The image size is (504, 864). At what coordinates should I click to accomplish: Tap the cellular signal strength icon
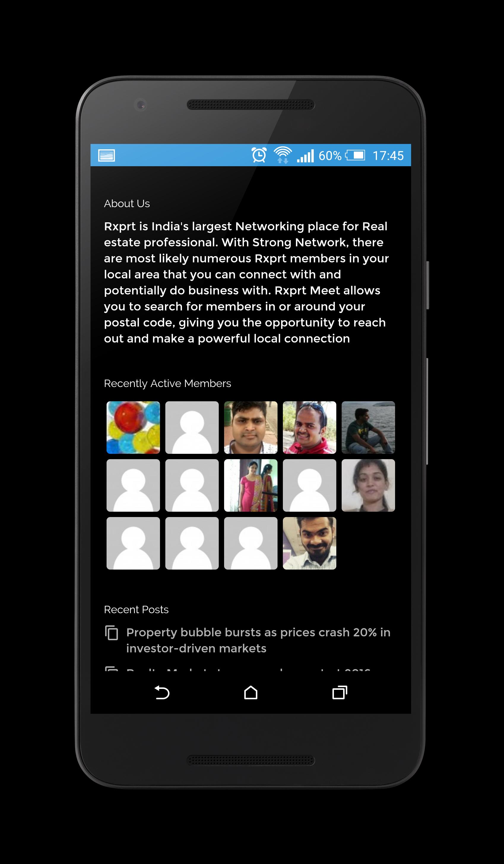point(305,156)
